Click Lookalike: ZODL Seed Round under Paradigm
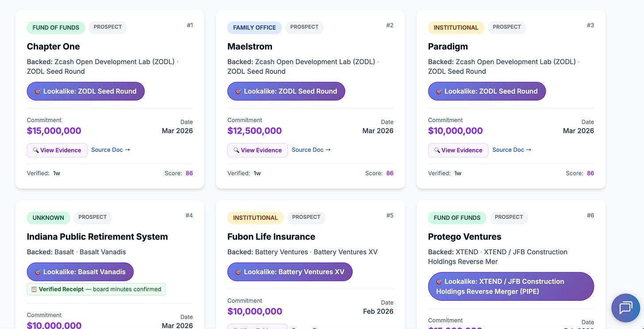 [487, 91]
